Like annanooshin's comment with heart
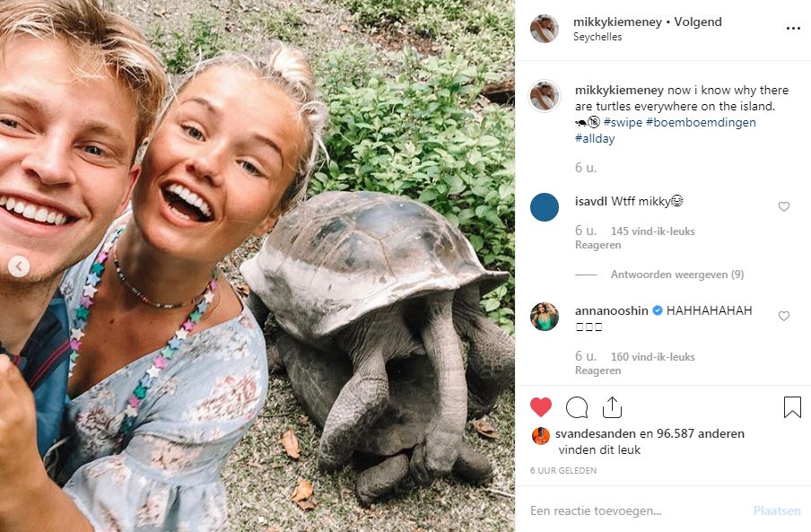The width and height of the screenshot is (811, 532). [784, 317]
